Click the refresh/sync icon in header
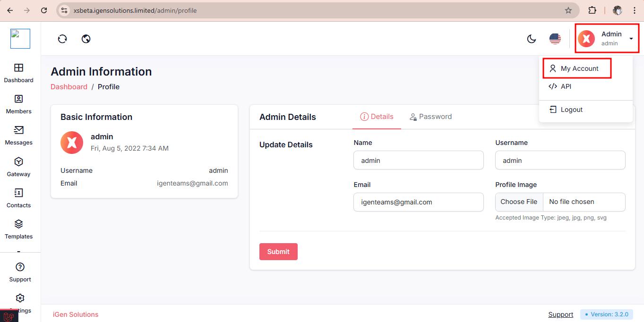The image size is (644, 322). click(62, 39)
